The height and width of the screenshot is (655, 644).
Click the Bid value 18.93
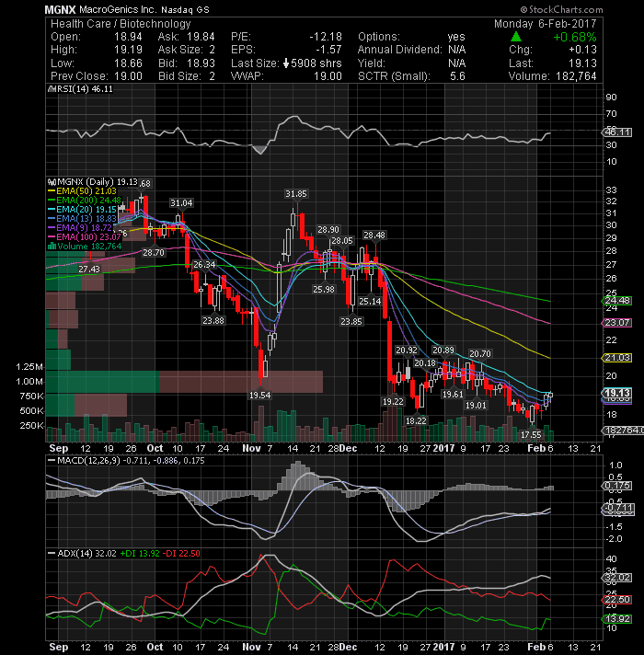(x=201, y=63)
